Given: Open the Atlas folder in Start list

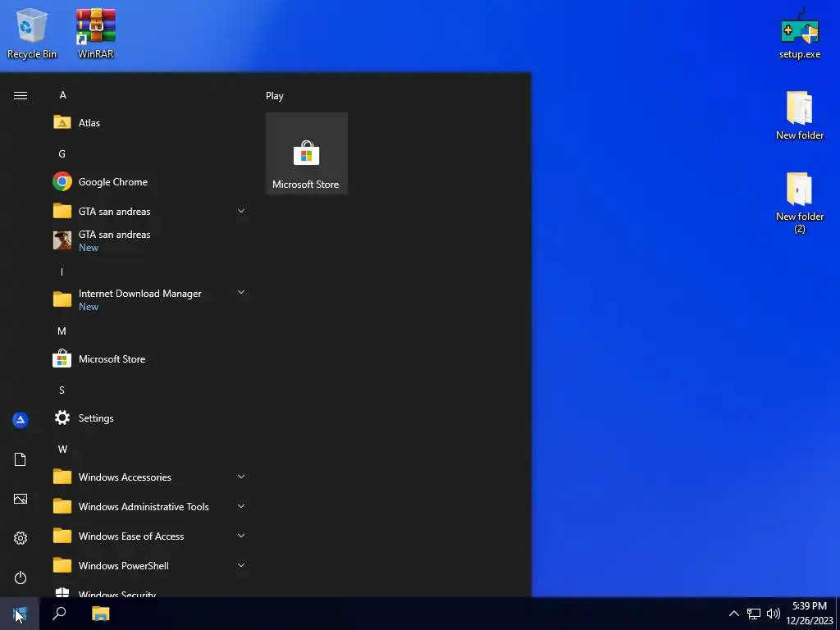Looking at the screenshot, I should [x=150, y=123].
